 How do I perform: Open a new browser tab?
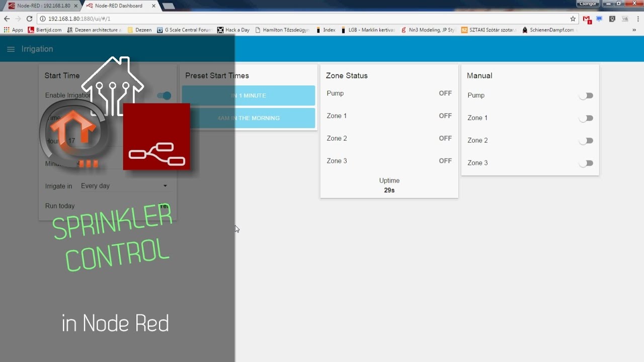(x=169, y=6)
